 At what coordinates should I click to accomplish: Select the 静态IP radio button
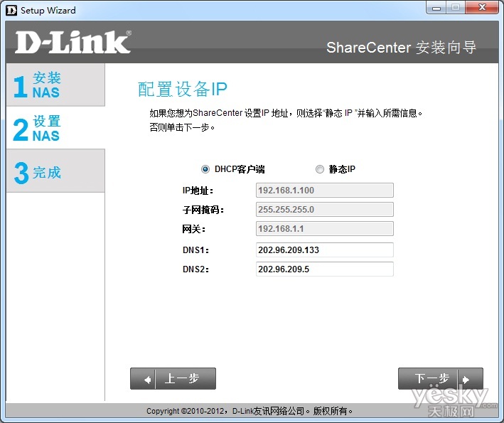tap(319, 169)
